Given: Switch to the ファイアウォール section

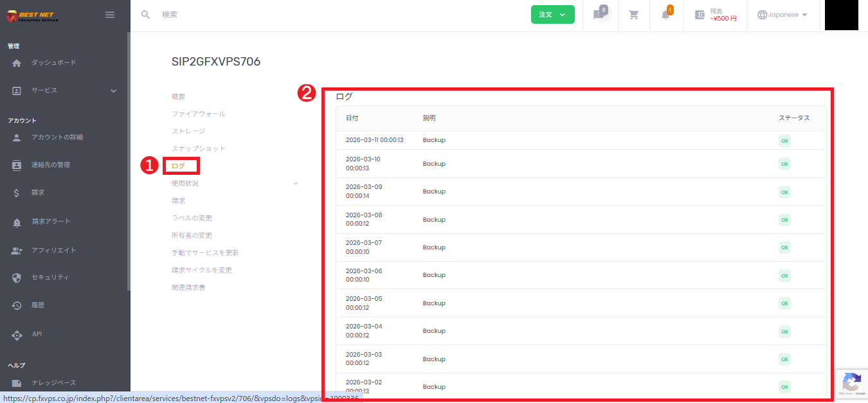Looking at the screenshot, I should coord(198,114).
